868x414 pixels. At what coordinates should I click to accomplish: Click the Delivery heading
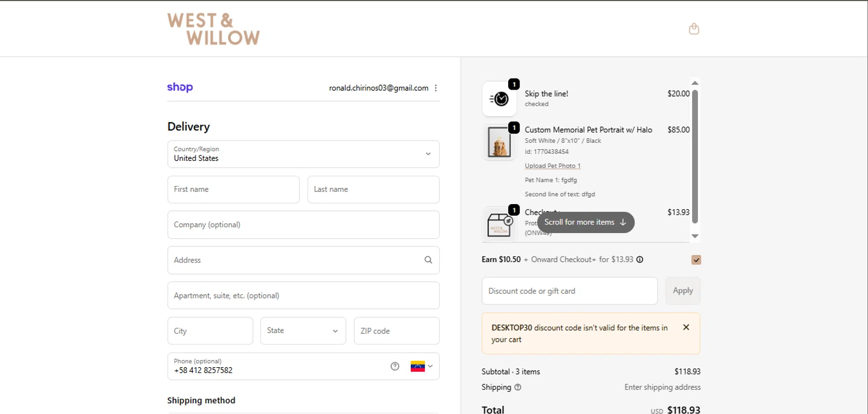189,127
